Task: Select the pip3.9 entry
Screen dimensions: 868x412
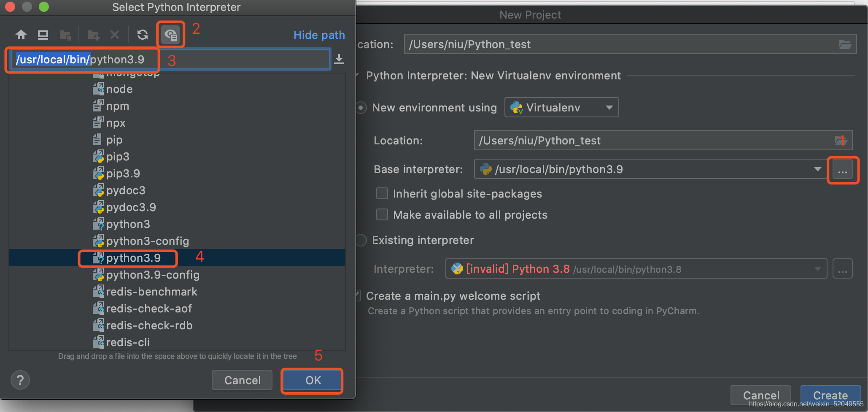Action: (177, 173)
